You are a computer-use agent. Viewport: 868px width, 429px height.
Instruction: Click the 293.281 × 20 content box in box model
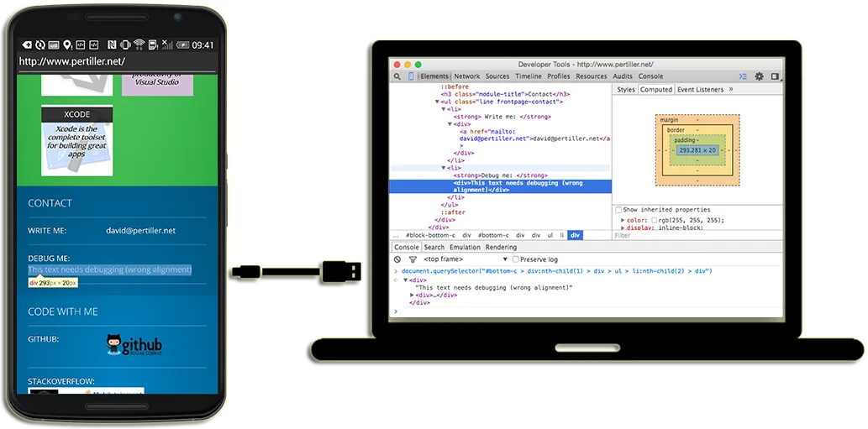[697, 150]
